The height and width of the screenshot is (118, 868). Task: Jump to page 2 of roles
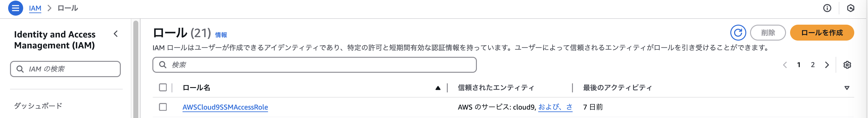pyautogui.click(x=812, y=65)
